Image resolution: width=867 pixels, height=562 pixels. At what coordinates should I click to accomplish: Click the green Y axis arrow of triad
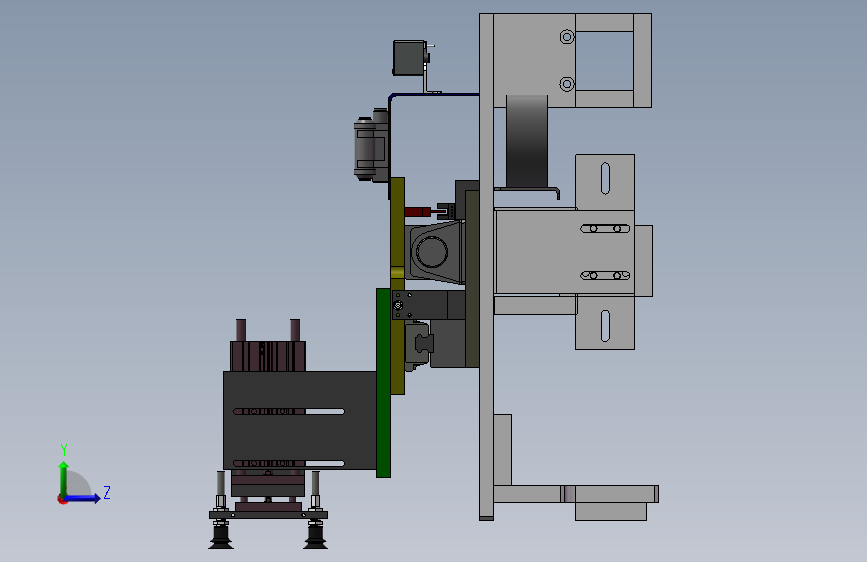pos(64,478)
